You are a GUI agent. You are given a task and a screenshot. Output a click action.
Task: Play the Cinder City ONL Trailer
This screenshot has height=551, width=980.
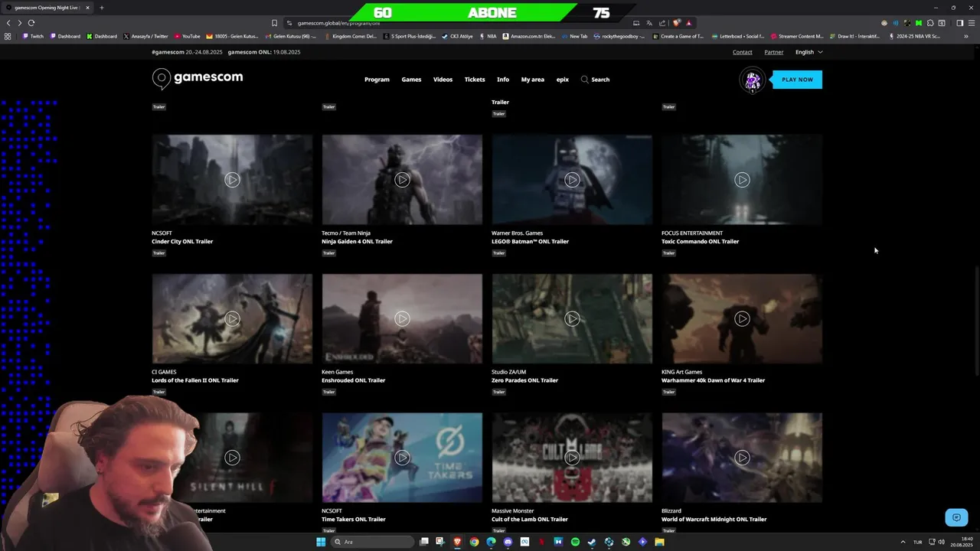point(232,180)
